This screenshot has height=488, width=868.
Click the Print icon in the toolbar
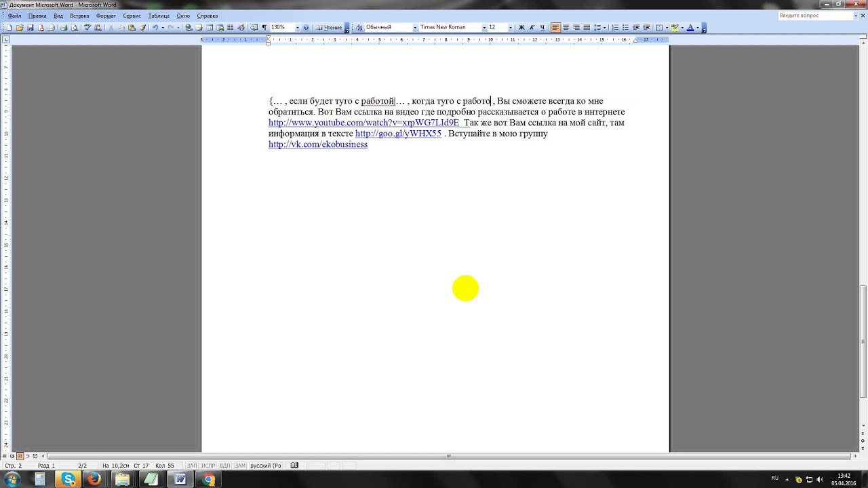[64, 28]
